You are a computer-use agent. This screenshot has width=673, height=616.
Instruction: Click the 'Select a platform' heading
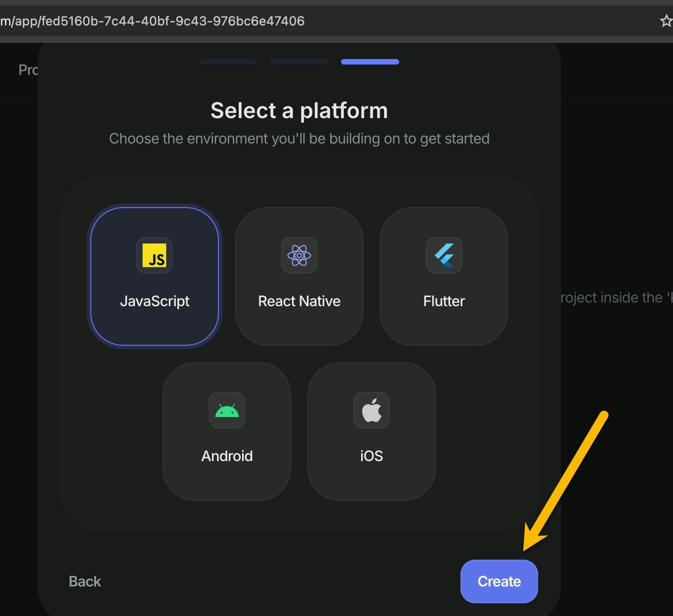pos(299,110)
